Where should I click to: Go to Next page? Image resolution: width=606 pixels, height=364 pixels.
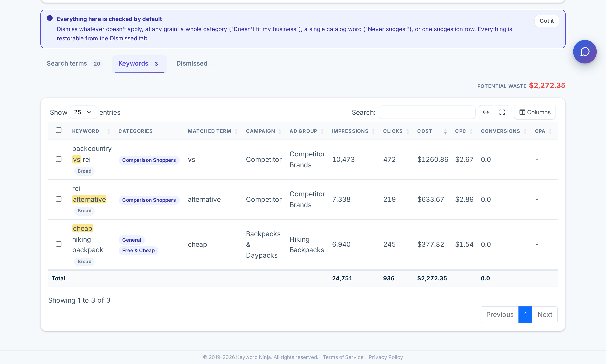click(x=545, y=315)
